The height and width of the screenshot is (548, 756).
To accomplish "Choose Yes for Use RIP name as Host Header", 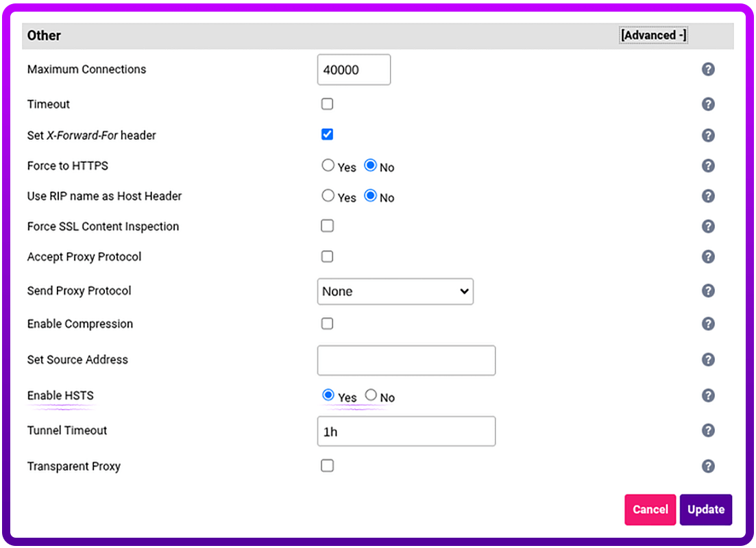I will (328, 196).
